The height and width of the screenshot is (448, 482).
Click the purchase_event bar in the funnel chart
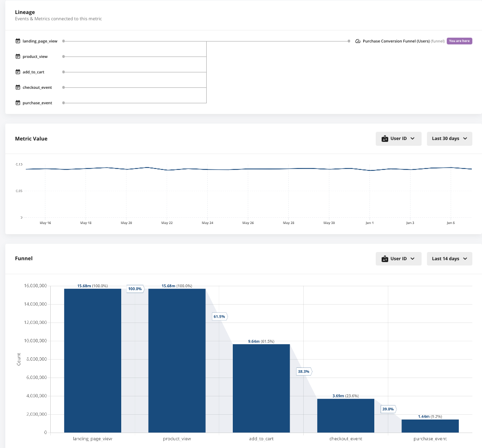pos(430,425)
